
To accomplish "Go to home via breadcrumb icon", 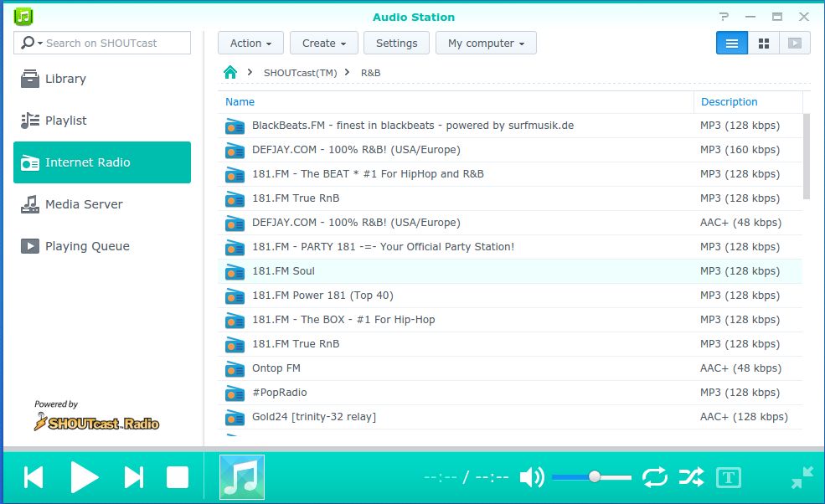I will pyautogui.click(x=230, y=72).
